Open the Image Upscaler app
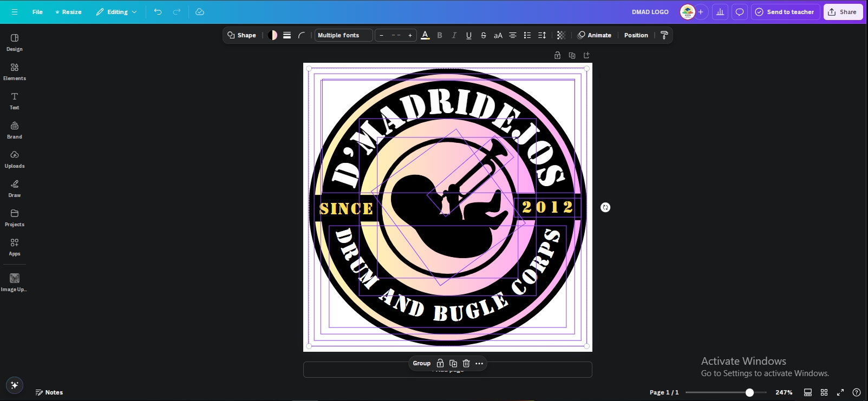 tap(15, 282)
